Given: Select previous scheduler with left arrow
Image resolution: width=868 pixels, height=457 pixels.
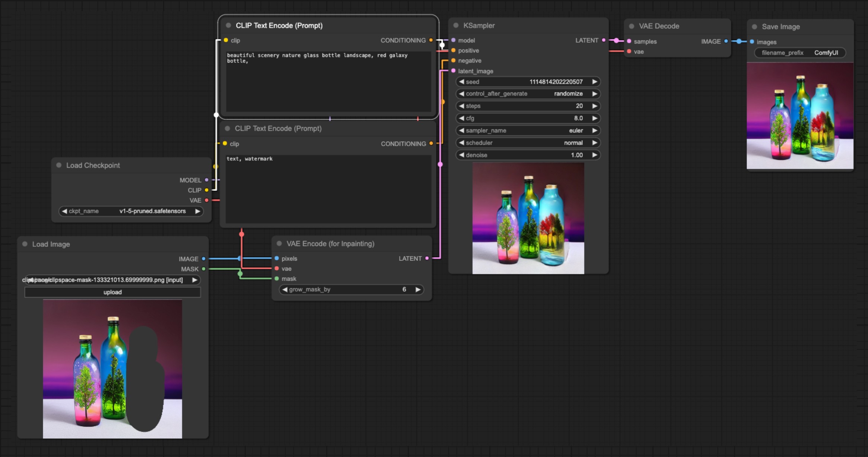Looking at the screenshot, I should [x=461, y=143].
